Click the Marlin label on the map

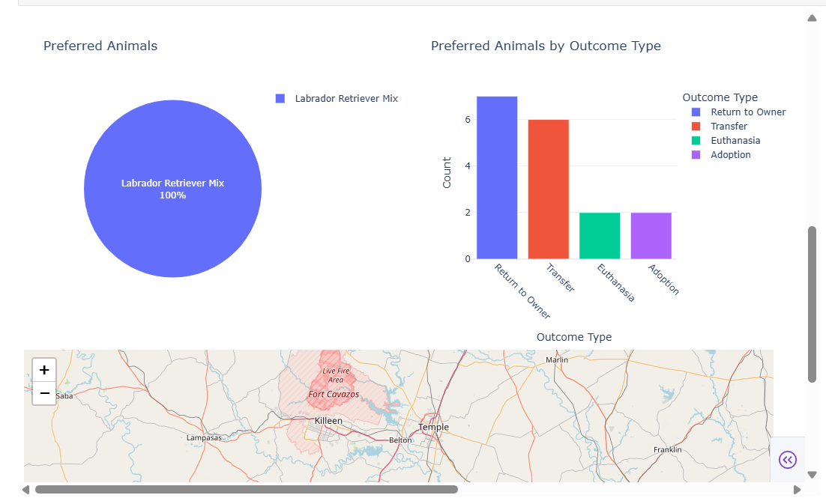coord(557,360)
